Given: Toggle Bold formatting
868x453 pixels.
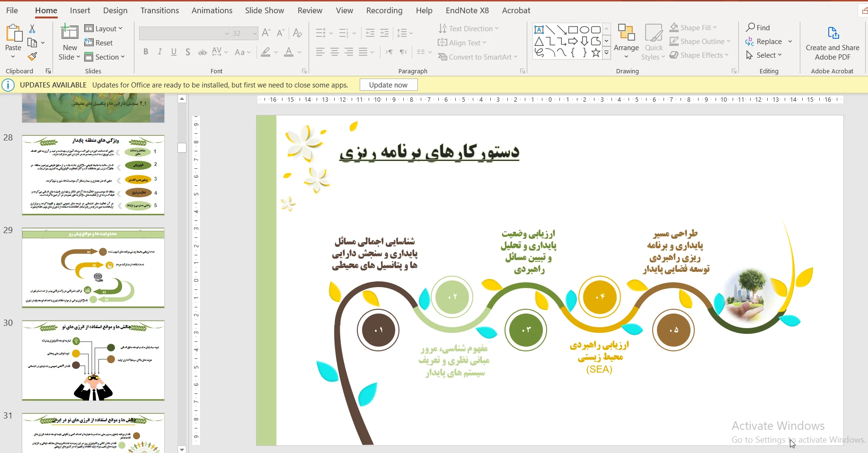Looking at the screenshot, I should (x=146, y=52).
